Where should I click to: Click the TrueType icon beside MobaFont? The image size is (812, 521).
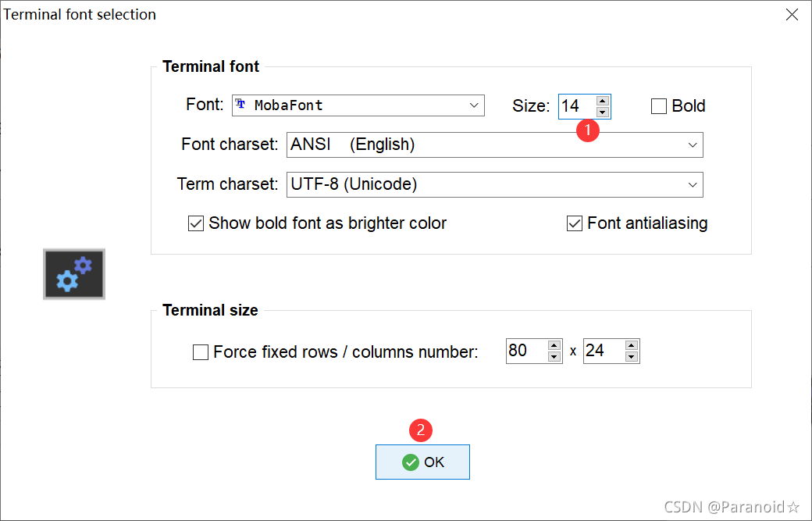tap(240, 105)
